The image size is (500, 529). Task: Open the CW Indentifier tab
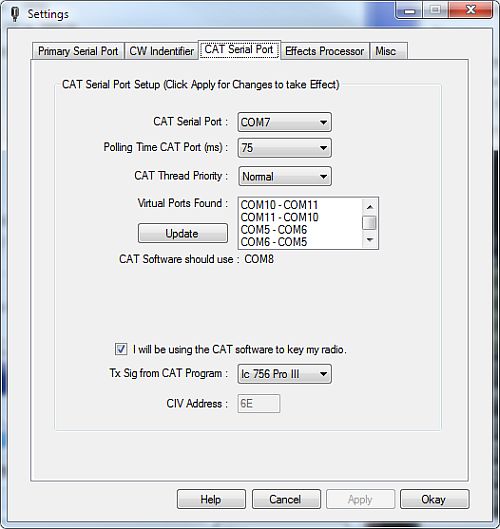tap(161, 51)
